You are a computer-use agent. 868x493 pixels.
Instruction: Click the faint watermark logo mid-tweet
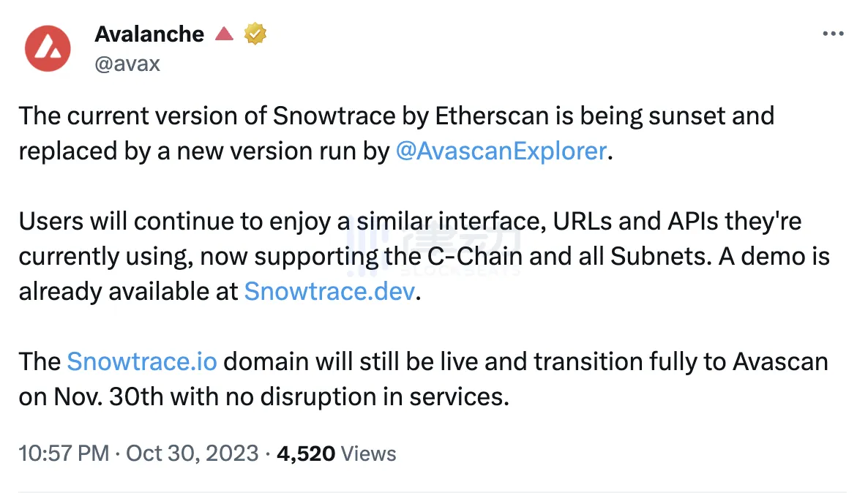click(435, 246)
